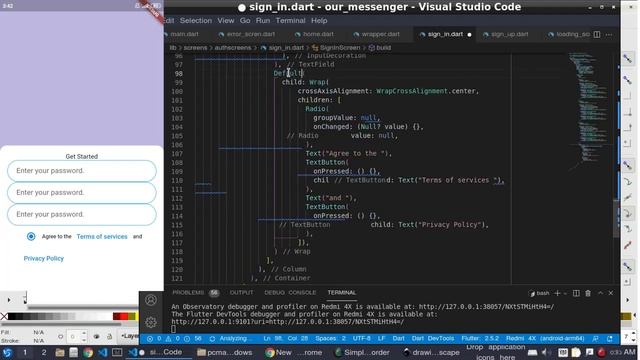Screen dimensions: 640x360
Task: Click the split editor icon in tab bar
Action: (597, 34)
